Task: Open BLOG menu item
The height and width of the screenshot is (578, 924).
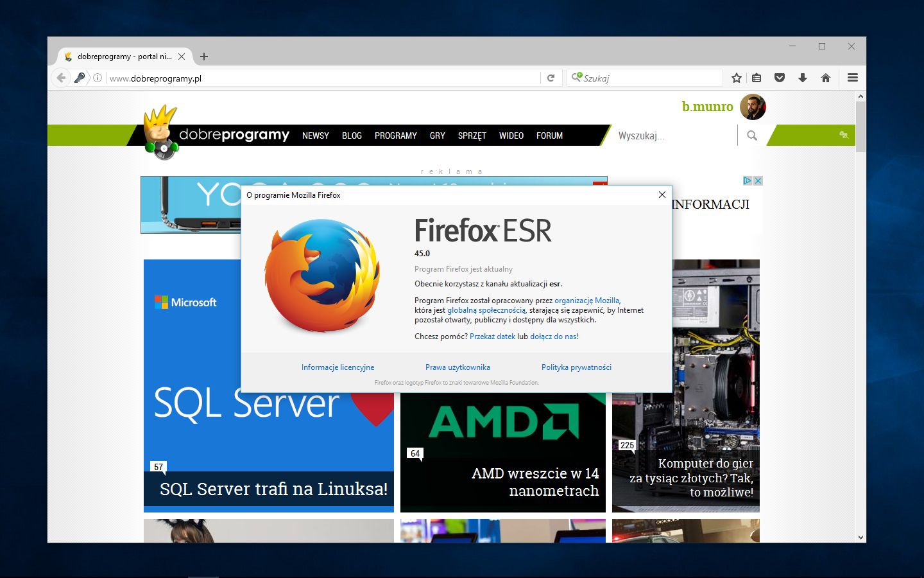Action: (x=352, y=136)
